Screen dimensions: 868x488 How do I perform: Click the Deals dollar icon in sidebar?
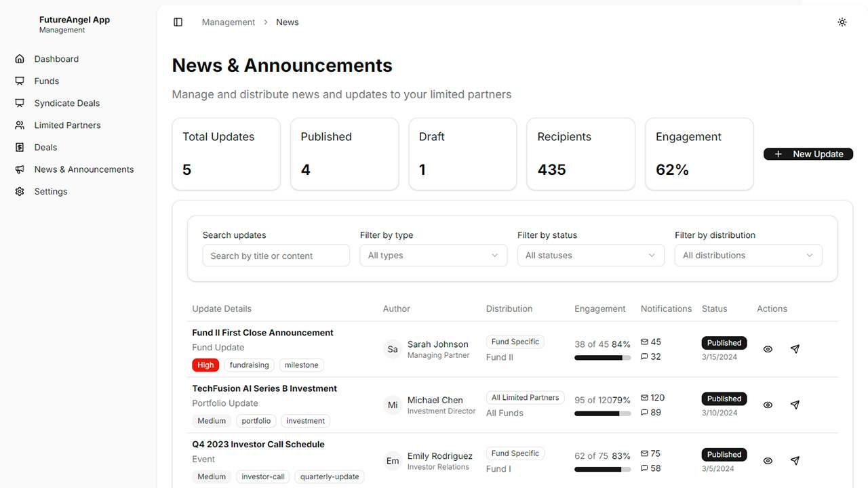pos(20,147)
